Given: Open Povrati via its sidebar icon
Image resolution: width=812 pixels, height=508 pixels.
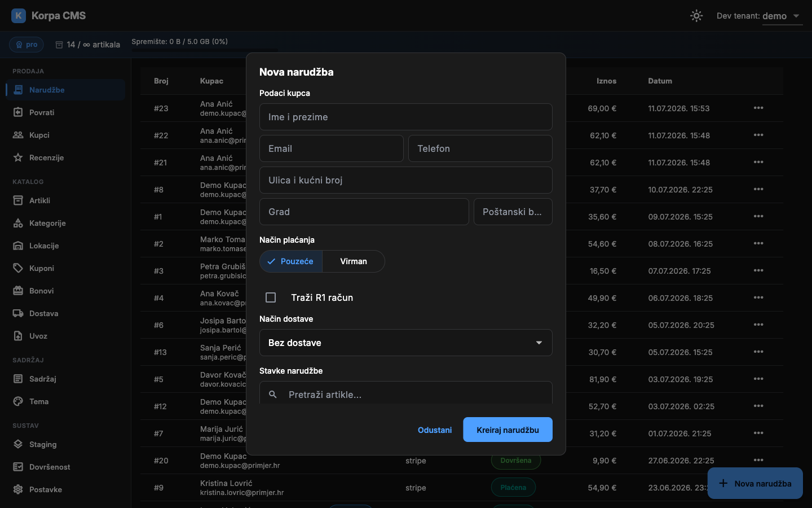Looking at the screenshot, I should [x=18, y=112].
